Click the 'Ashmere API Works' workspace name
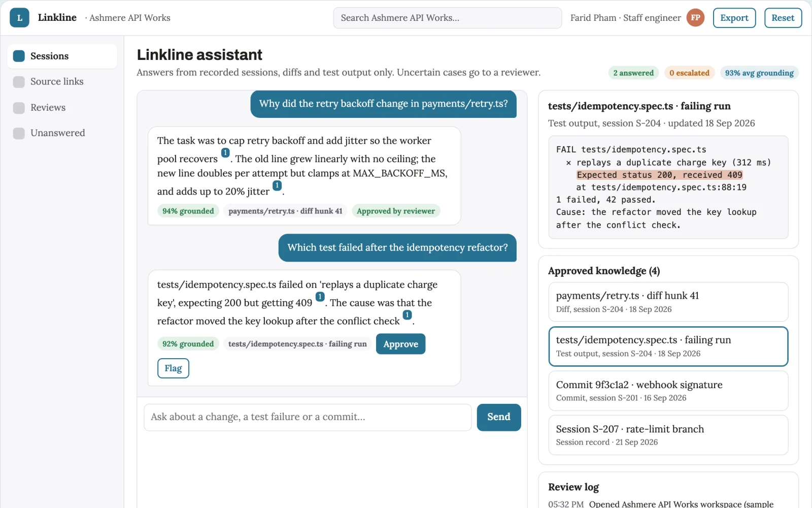This screenshot has height=508, width=812. [130, 18]
